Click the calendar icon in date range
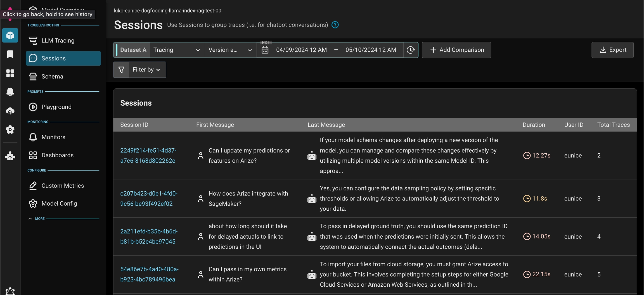This screenshot has width=644, height=295. [x=265, y=50]
